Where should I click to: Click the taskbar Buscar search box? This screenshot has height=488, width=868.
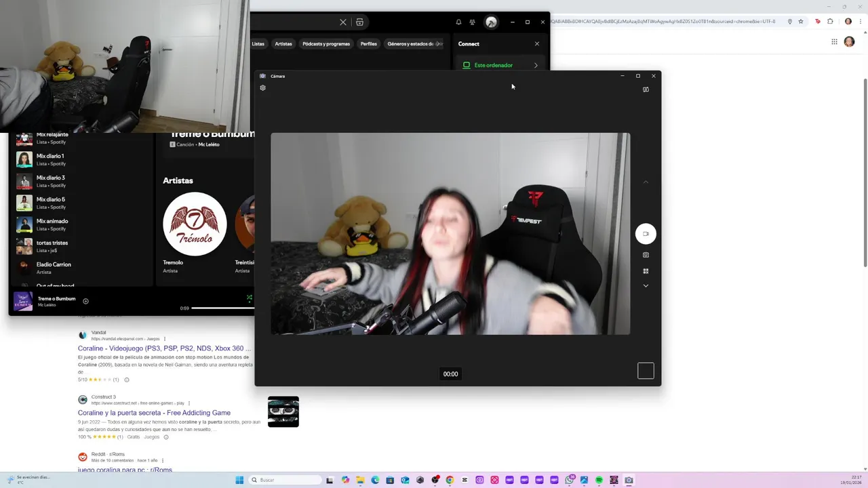tap(285, 480)
